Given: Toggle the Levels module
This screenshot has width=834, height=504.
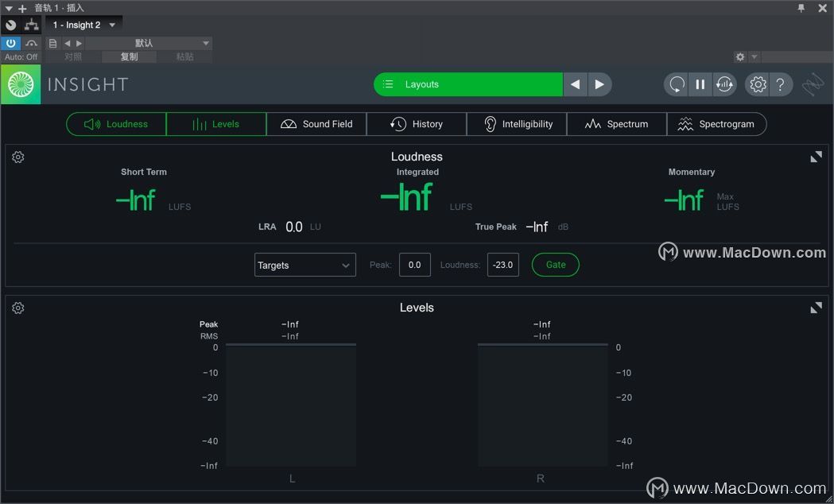Looking at the screenshot, I should point(216,124).
